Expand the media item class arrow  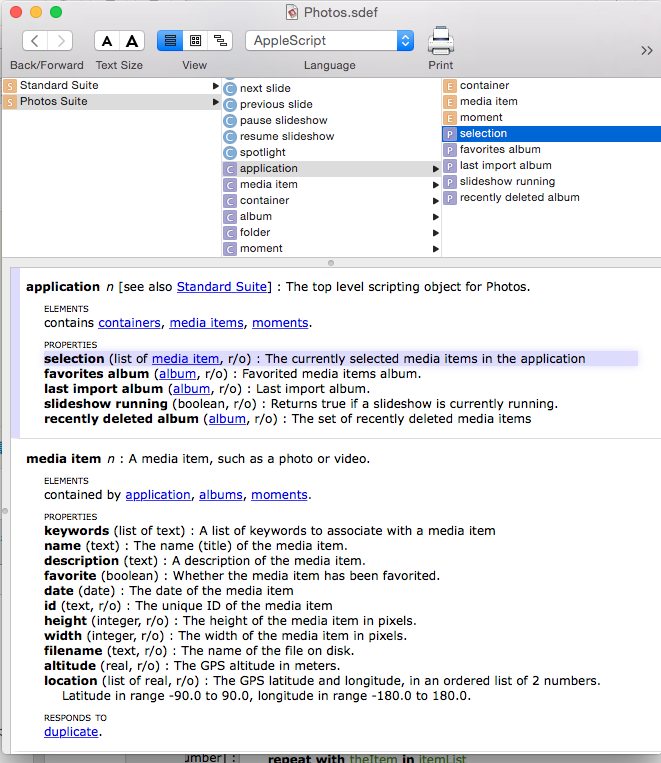coord(435,185)
